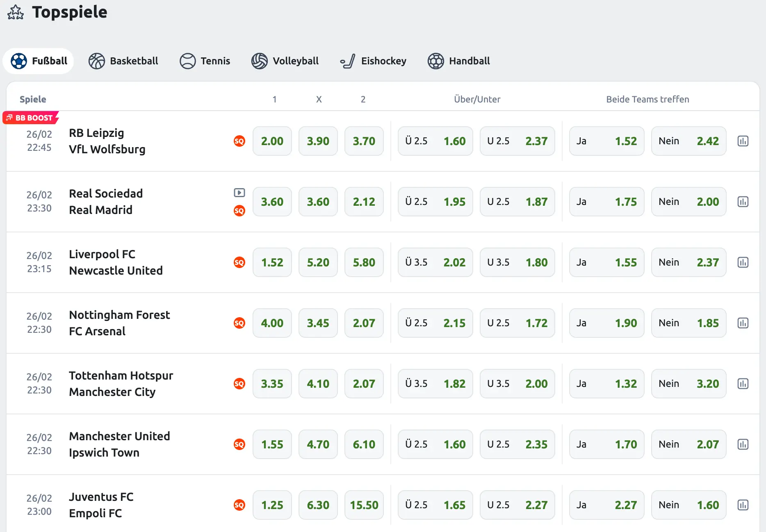The width and height of the screenshot is (766, 532).
Task: Pick Real Madrid win at 2.12
Action: (x=364, y=202)
